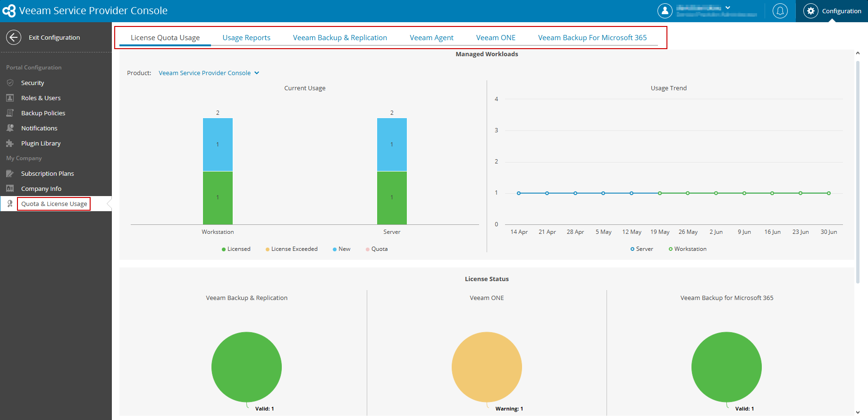Click the Plugin Library puzzle icon

coord(10,143)
